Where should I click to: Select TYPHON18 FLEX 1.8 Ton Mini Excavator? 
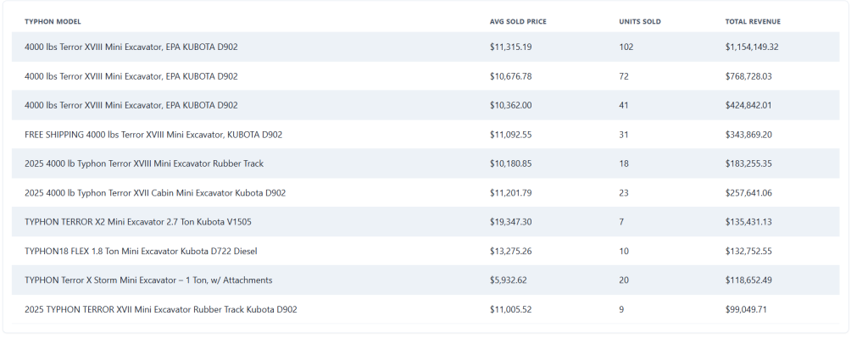pos(426,251)
